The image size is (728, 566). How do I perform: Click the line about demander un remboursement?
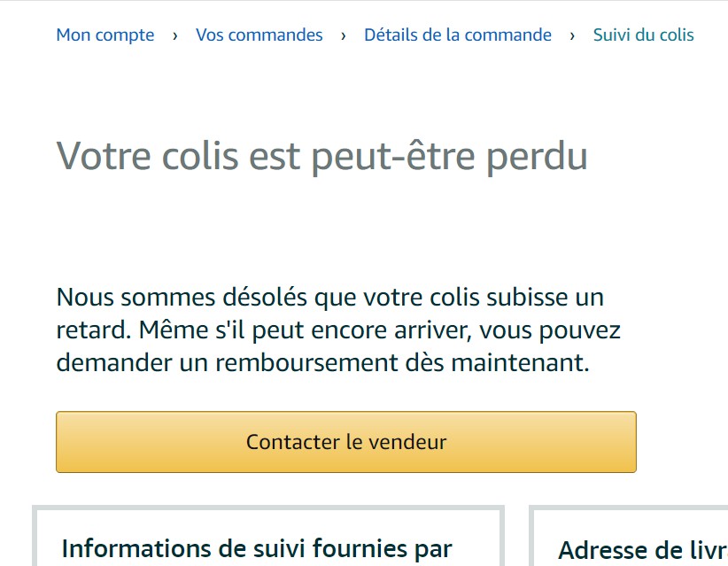[322, 362]
